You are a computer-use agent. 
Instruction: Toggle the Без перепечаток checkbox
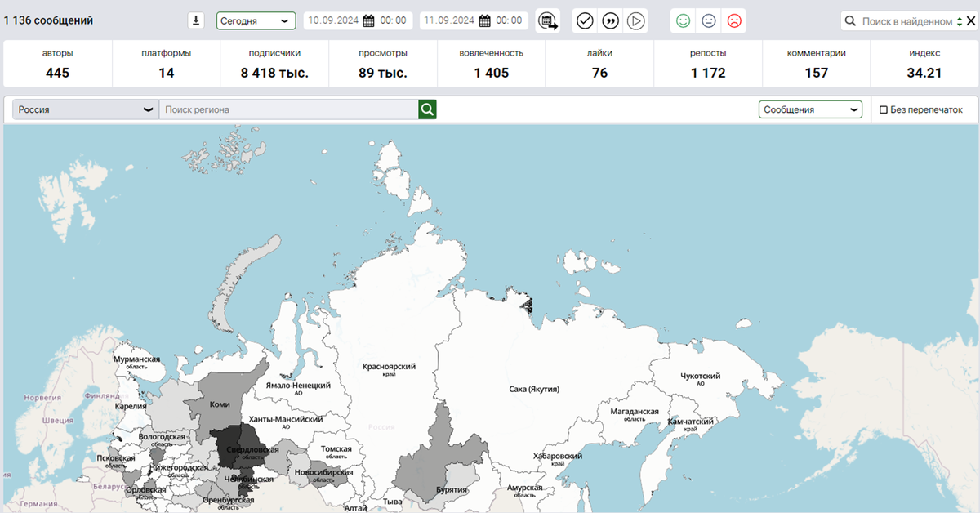[x=884, y=110]
